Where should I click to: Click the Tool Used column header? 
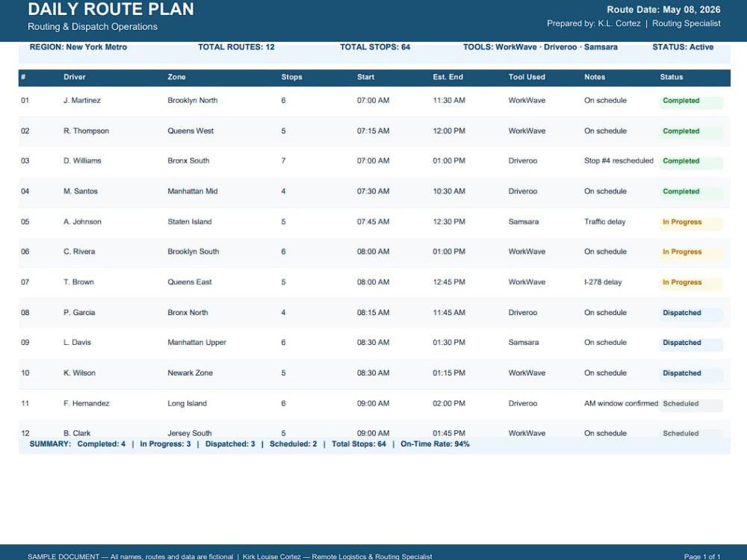527,77
